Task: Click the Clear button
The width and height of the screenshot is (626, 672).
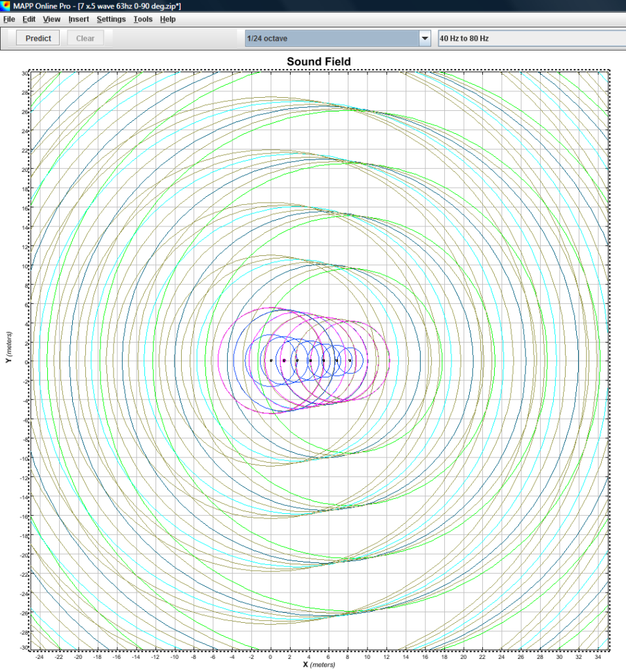Action: coord(85,38)
